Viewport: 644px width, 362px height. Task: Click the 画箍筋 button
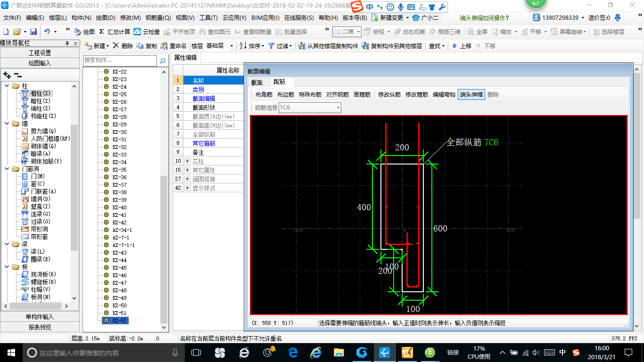(362, 95)
